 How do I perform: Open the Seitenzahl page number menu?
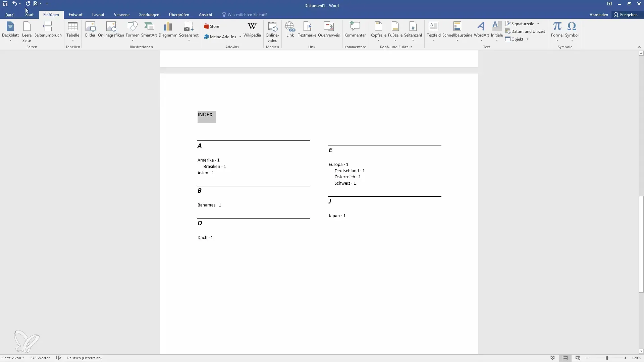pyautogui.click(x=413, y=32)
